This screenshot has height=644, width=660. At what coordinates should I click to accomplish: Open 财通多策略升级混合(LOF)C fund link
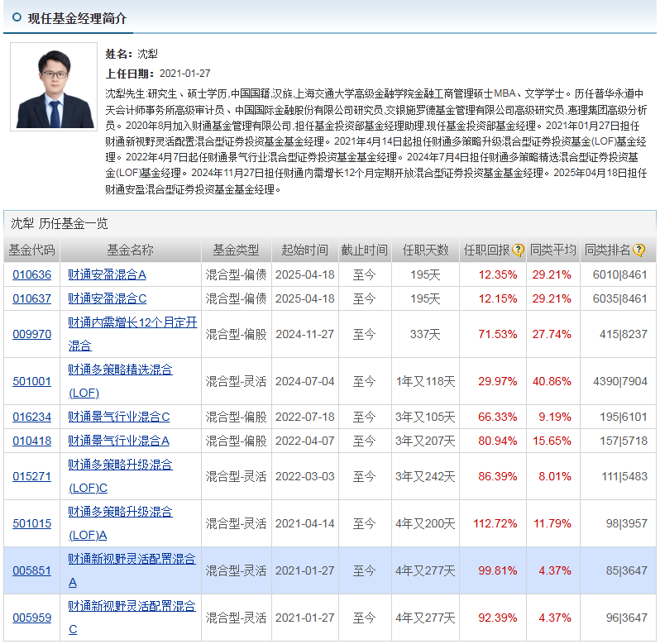[x=121, y=476]
